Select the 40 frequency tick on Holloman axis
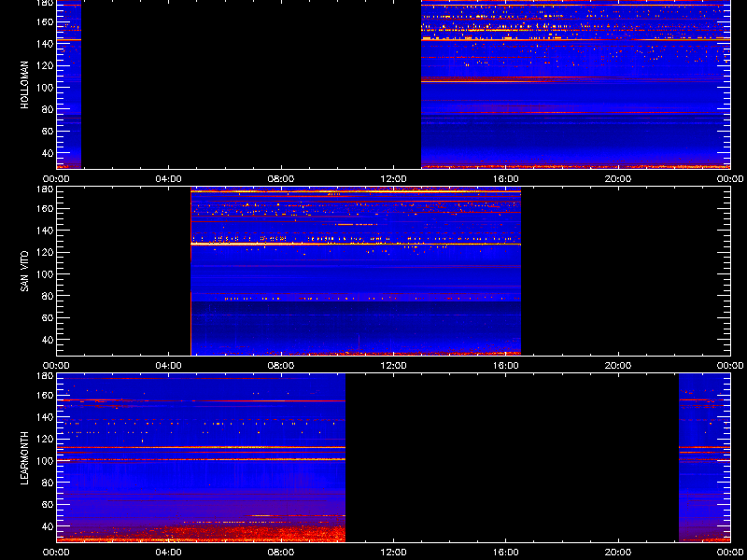747x560 pixels. pos(49,153)
